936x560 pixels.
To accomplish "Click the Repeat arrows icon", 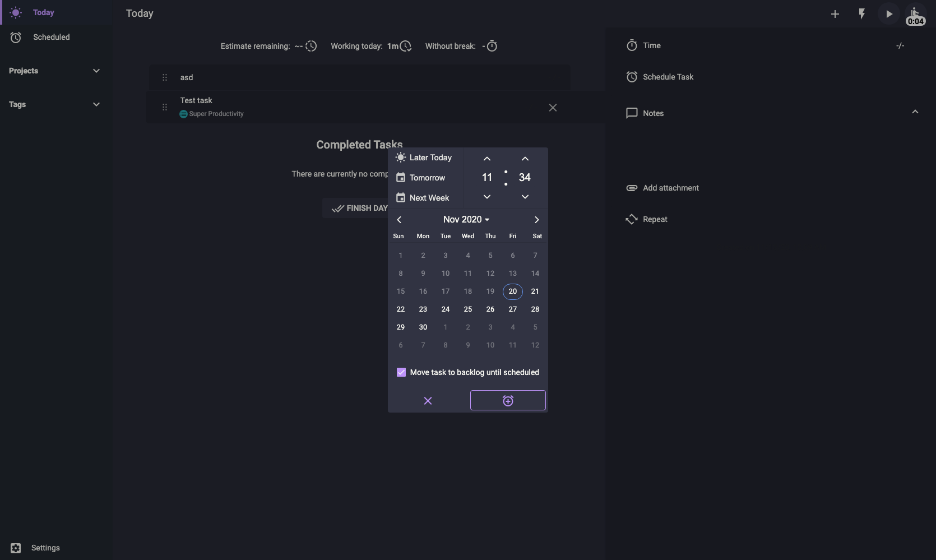I will 631,219.
